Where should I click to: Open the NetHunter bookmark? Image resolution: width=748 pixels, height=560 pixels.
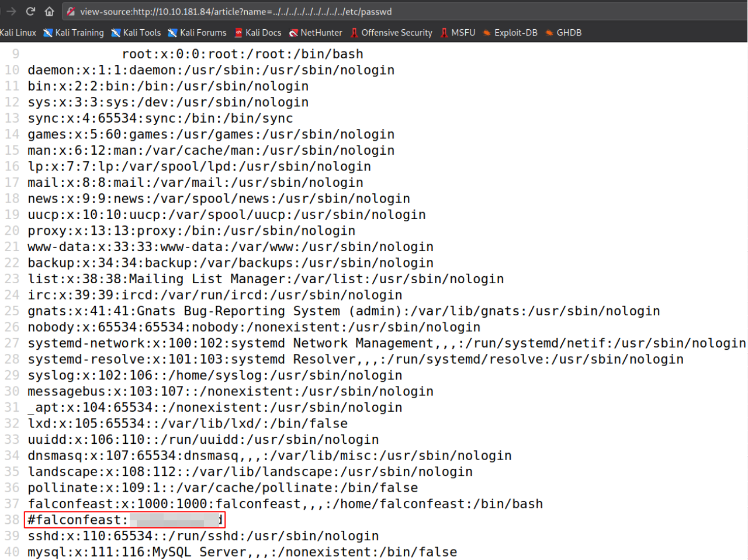pos(316,33)
